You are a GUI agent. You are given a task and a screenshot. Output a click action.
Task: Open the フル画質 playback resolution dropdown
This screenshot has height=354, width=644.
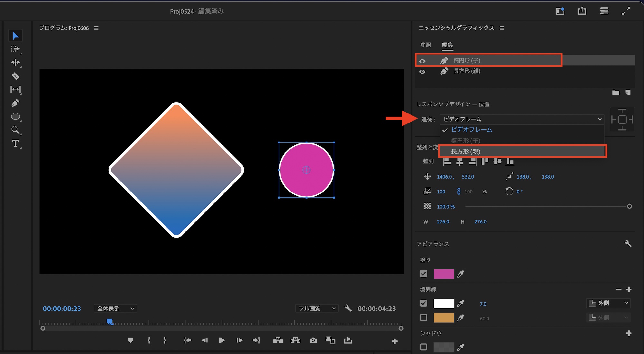click(x=317, y=309)
